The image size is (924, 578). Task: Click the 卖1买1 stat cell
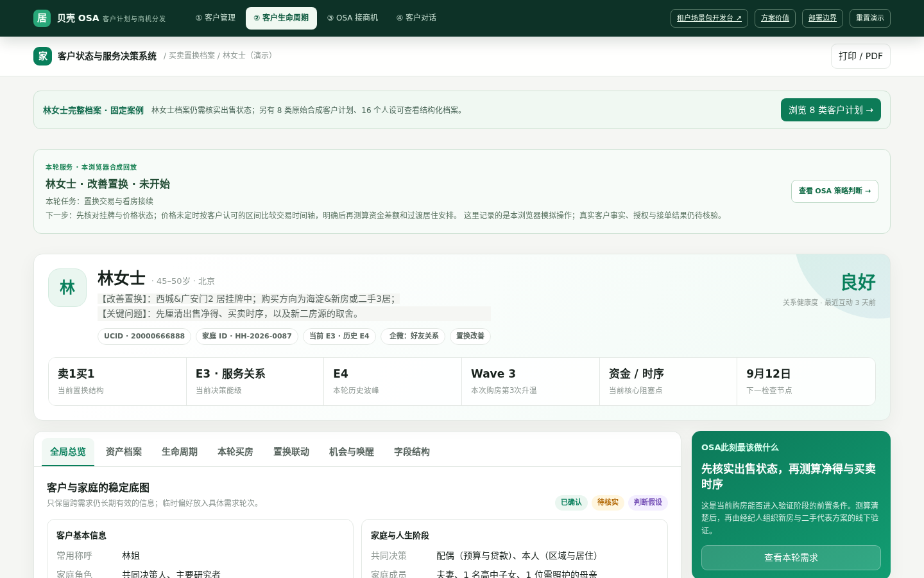[x=117, y=381]
